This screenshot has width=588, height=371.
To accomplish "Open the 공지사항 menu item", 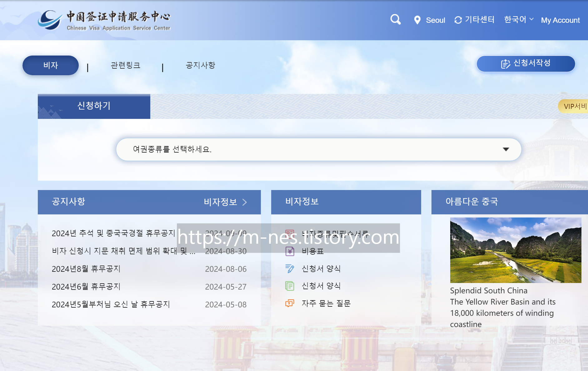I will (x=201, y=65).
